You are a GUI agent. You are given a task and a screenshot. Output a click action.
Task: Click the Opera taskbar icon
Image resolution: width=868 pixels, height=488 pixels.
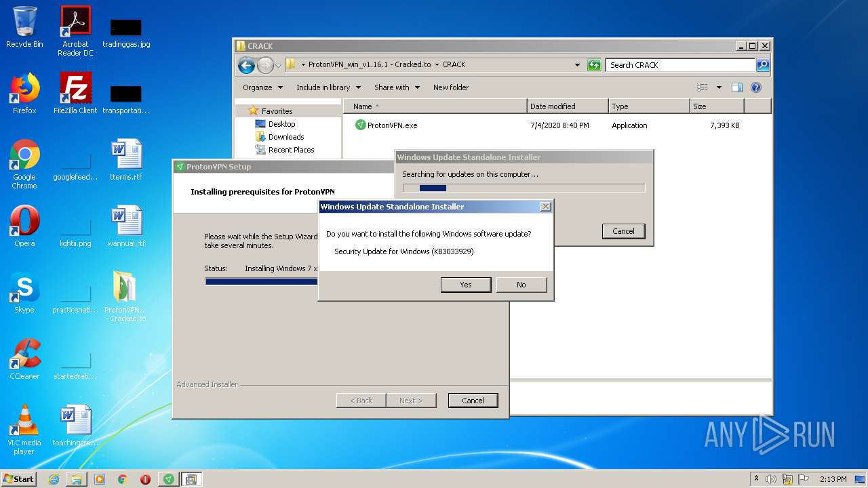[x=145, y=479]
